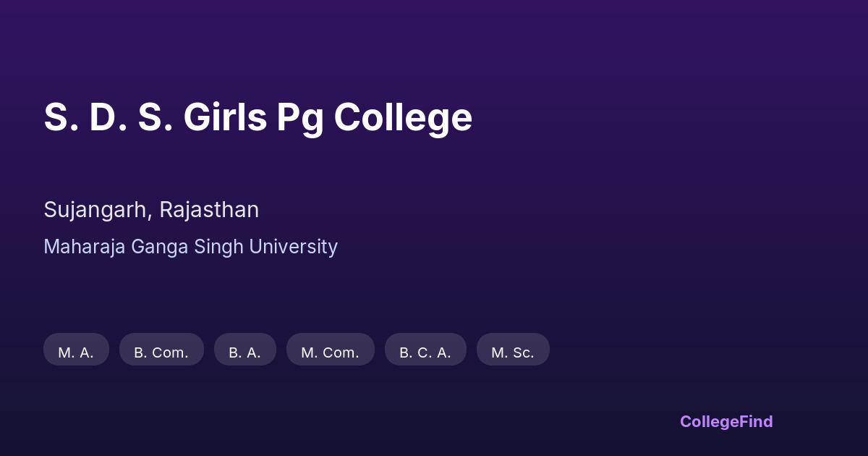Select the Sujangarh, Rajasthan location text
This screenshot has width=868, height=456.
tap(151, 210)
